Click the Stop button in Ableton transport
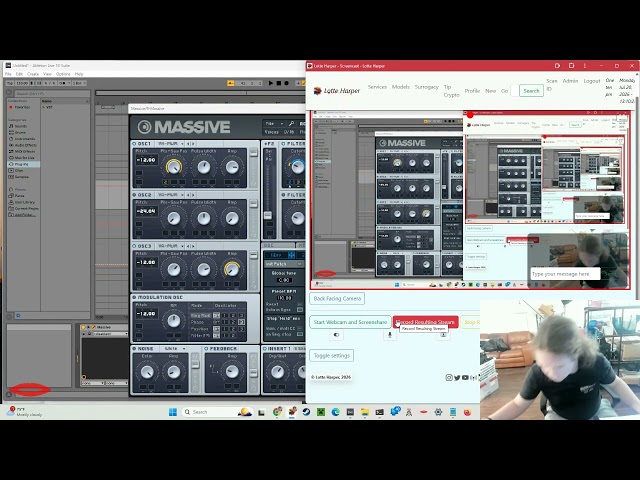This screenshot has height=480, width=640. 279,83
